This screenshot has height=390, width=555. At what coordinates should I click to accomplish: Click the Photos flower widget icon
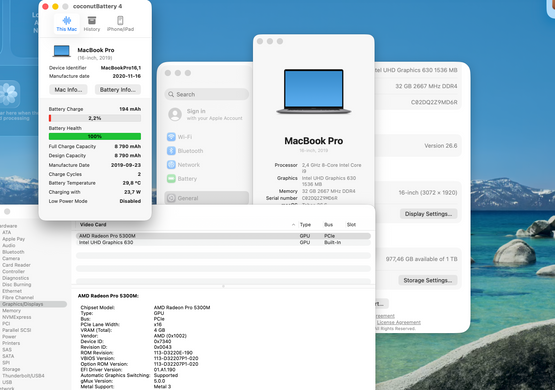click(8, 94)
